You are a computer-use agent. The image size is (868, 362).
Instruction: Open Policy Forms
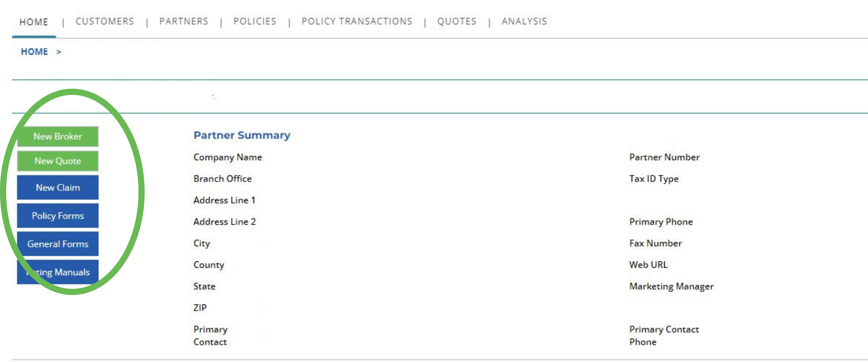pyautogui.click(x=58, y=216)
